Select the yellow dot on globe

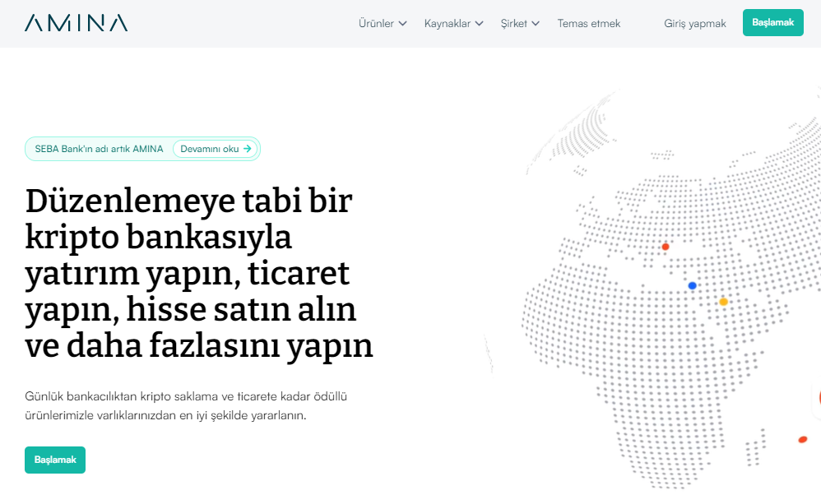click(x=724, y=302)
